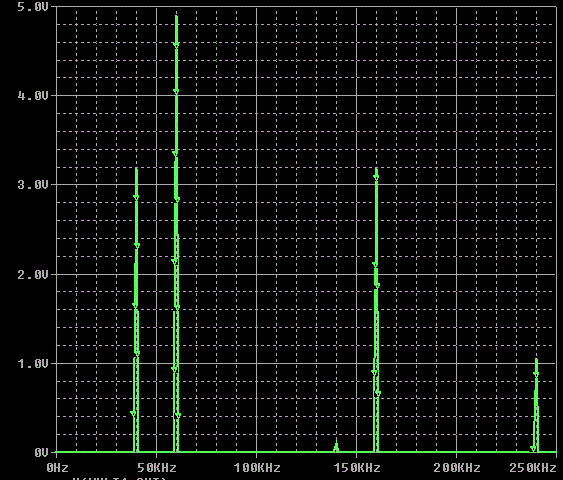Select the small bump near 140KHz
The width and height of the screenshot is (563, 480).
336,446
